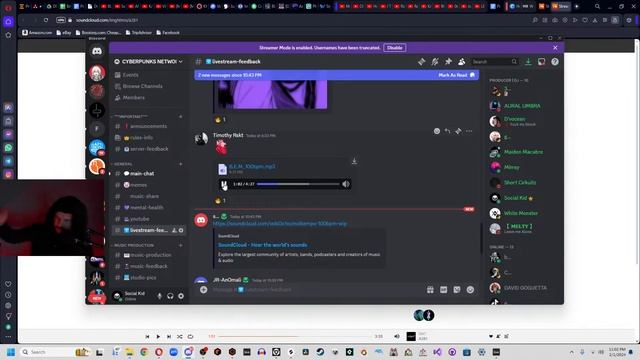Screen dimensions: 640x360
Task: Create invite for livestream-feedback channel
Action: click(x=174, y=231)
